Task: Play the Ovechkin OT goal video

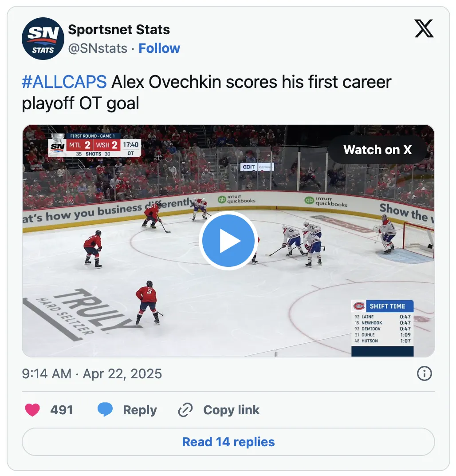Action: [x=228, y=240]
